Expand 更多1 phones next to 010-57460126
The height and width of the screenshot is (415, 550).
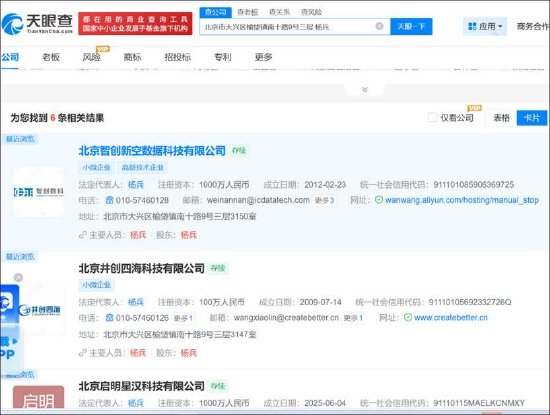[x=183, y=318]
